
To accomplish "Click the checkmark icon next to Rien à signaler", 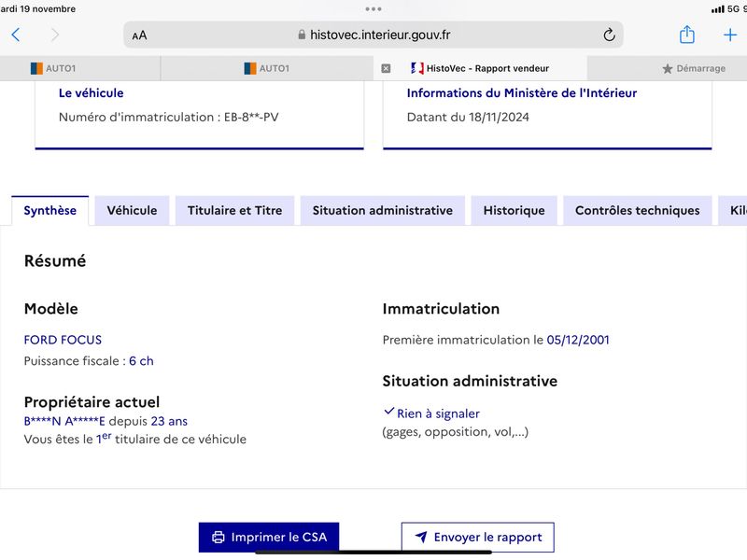I will click(389, 411).
